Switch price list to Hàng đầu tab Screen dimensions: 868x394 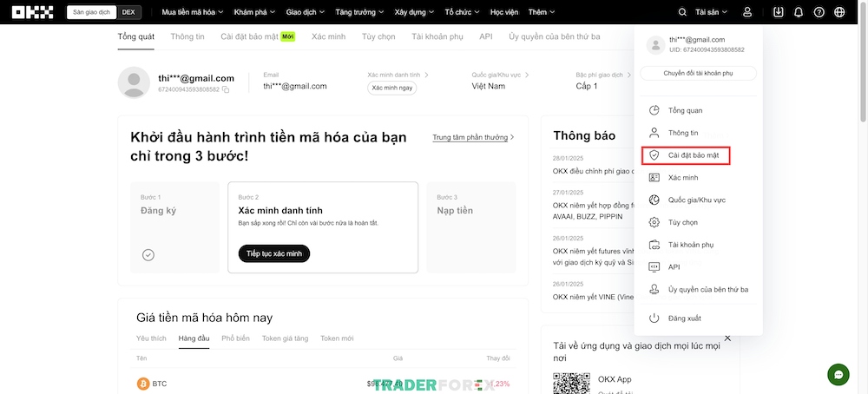(194, 338)
